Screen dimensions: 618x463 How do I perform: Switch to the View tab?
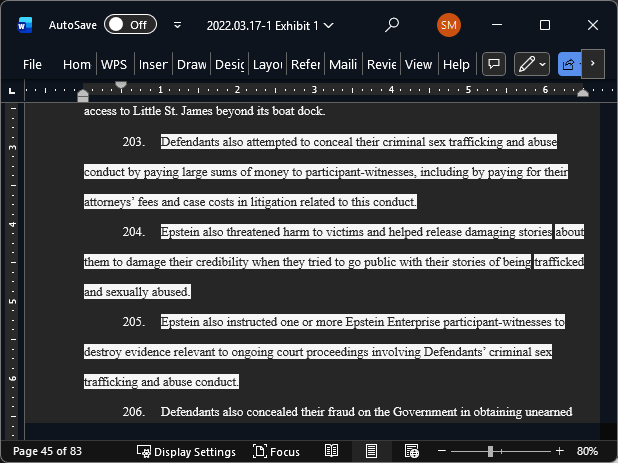pyautogui.click(x=418, y=64)
